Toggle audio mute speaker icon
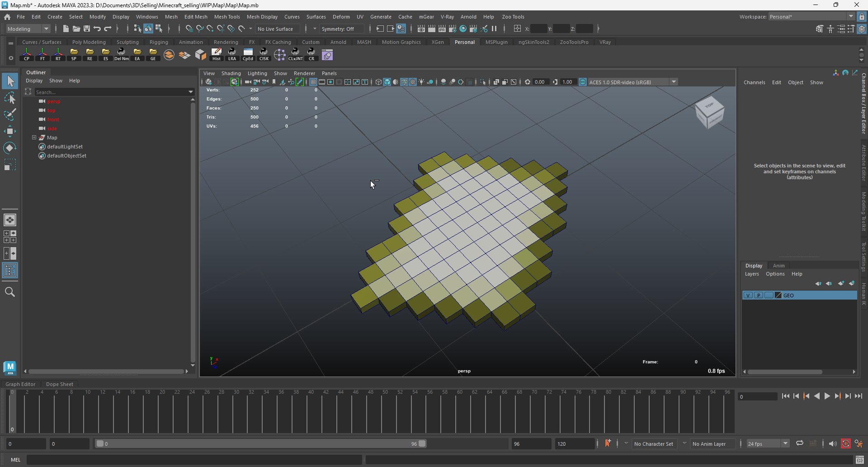 832,443
